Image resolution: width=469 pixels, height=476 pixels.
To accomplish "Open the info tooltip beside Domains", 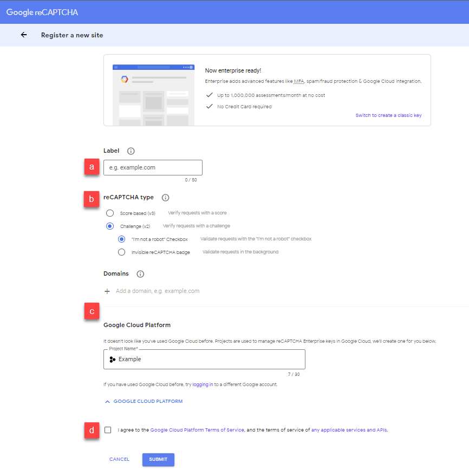I will click(x=140, y=273).
